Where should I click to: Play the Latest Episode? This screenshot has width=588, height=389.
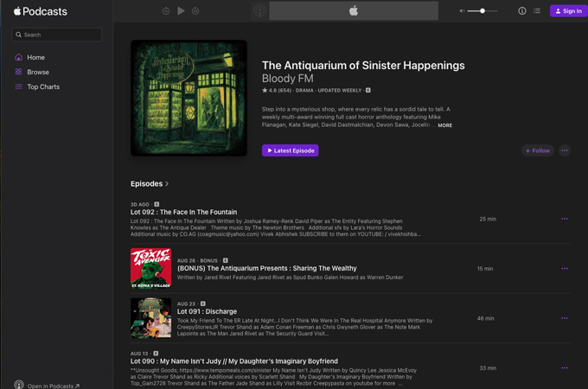[x=291, y=150]
